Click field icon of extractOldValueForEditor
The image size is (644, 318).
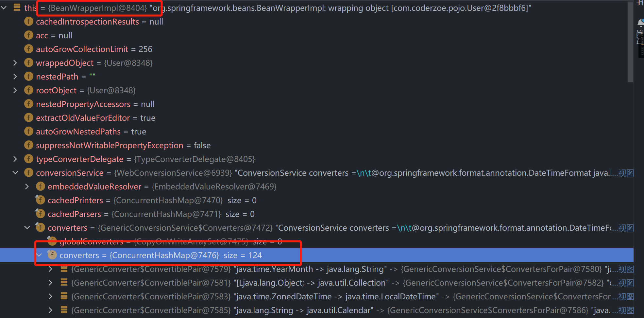29,118
